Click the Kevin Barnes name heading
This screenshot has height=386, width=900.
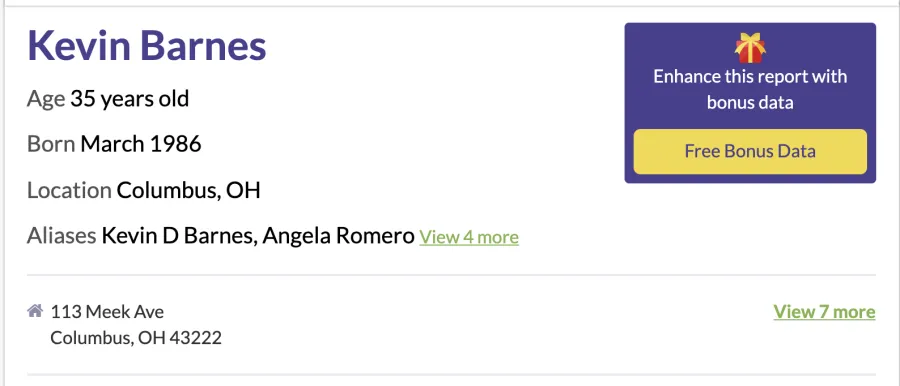[147, 46]
